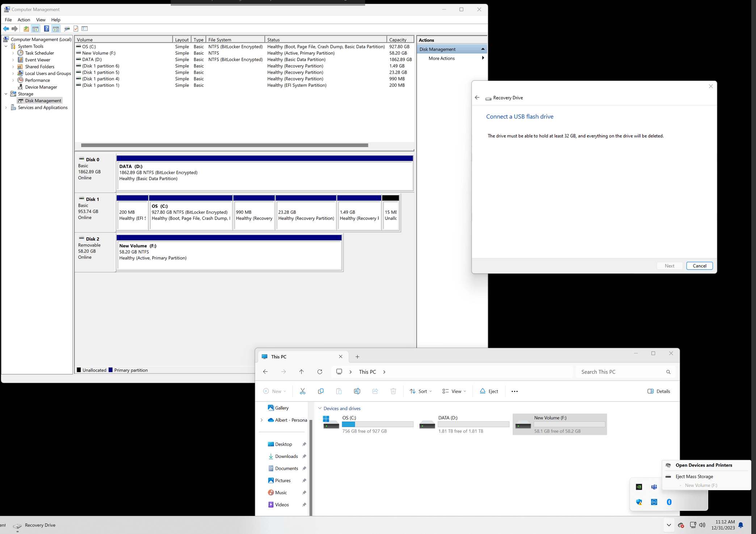
Task: Toggle the Details pane in File Explorer
Action: [659, 391]
